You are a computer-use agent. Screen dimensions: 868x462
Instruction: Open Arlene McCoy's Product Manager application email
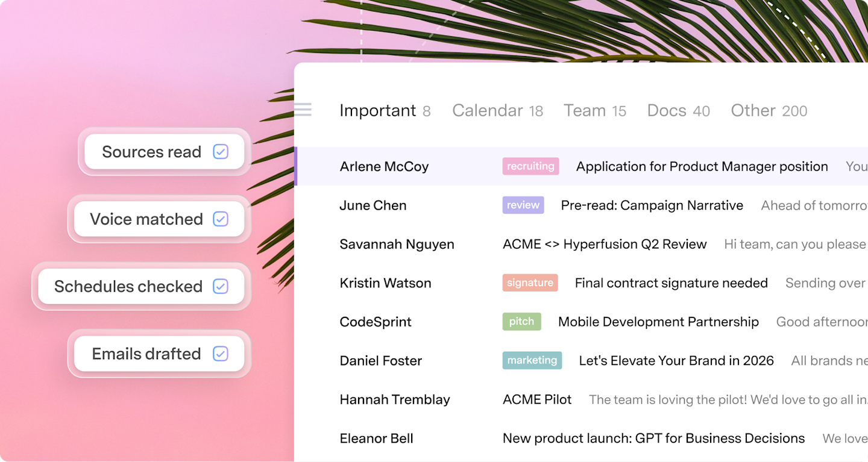pyautogui.click(x=581, y=166)
